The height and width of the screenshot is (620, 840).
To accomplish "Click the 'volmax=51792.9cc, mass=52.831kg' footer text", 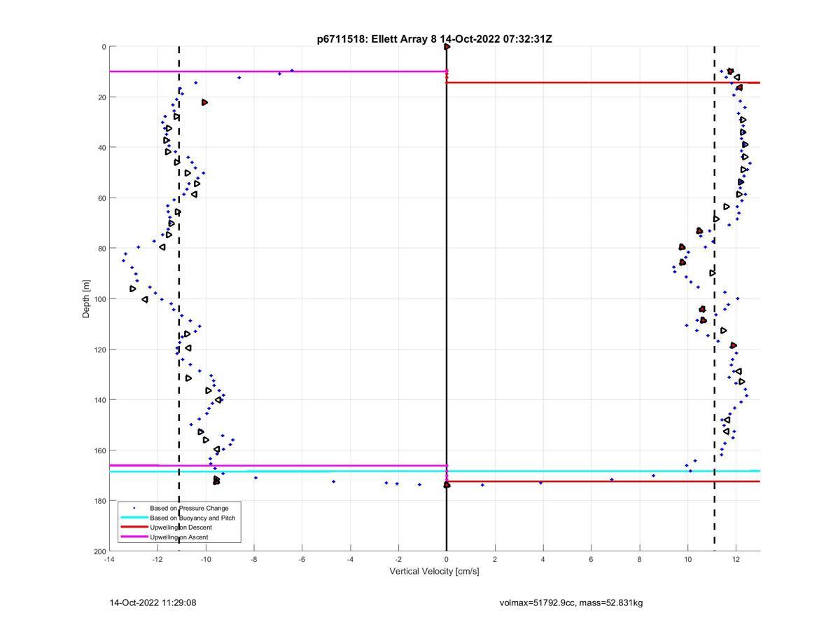I will point(571,602).
